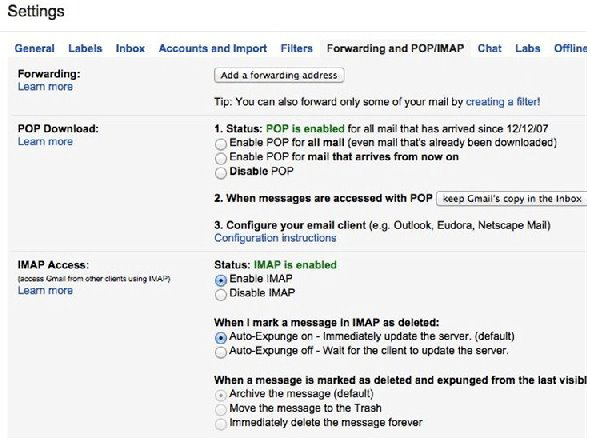Open POP Configuration instructions link
The image size is (591, 439).
275,238
